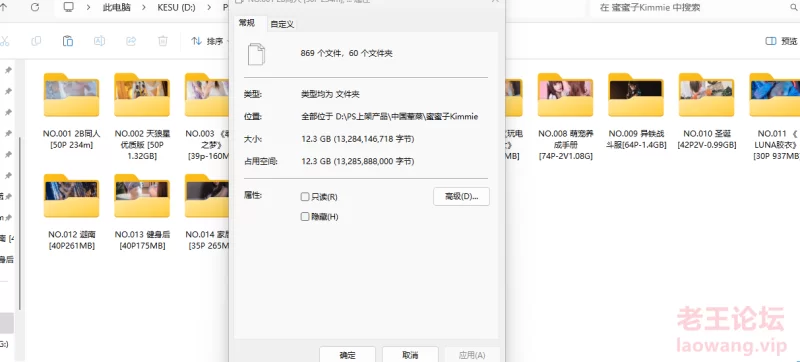Screen dimensions: 800x362
Task: Go to 此电脑 in the breadcrumb
Action: [x=116, y=8]
